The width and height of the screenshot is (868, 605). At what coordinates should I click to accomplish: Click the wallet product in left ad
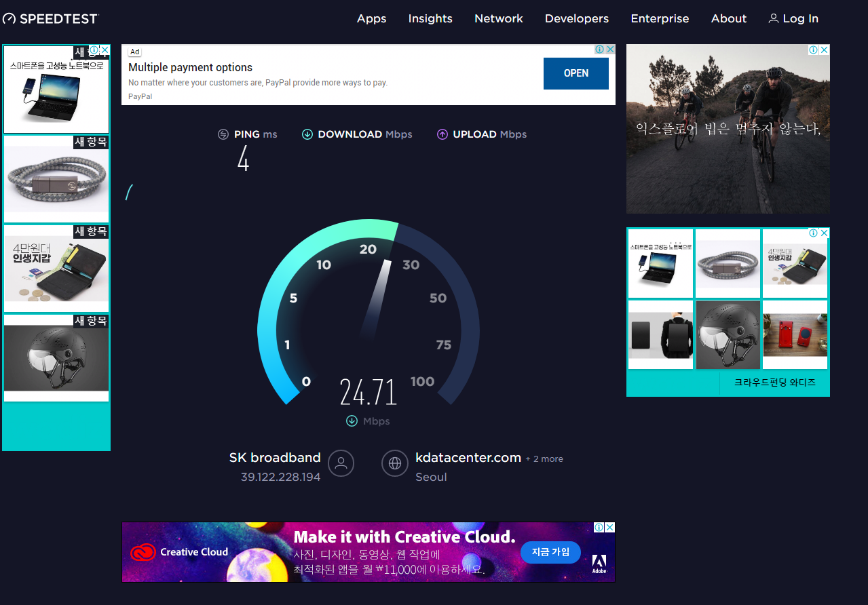coord(56,269)
